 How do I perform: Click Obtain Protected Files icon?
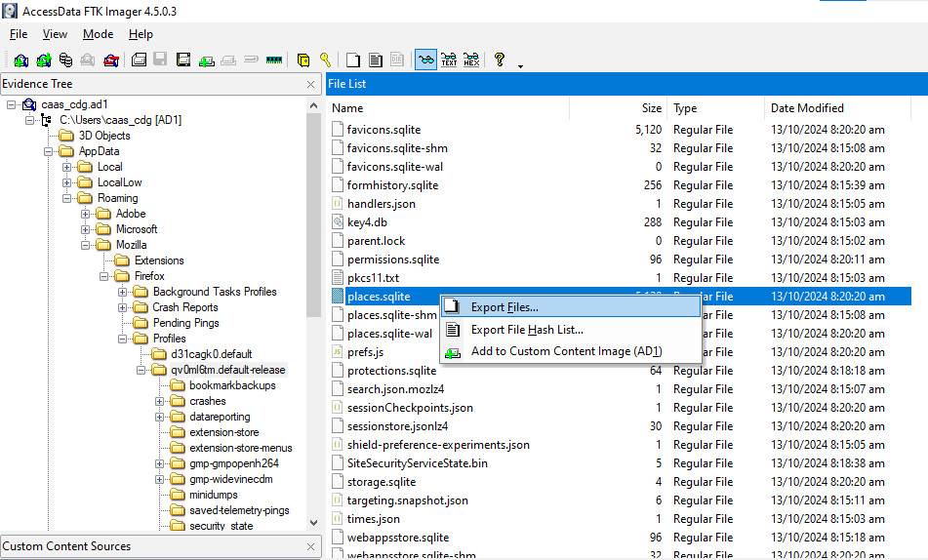pos(303,60)
